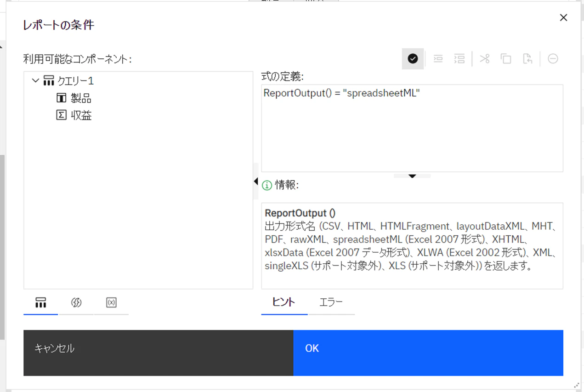Cut selection with the scissors icon
584x392 pixels.
484,59
